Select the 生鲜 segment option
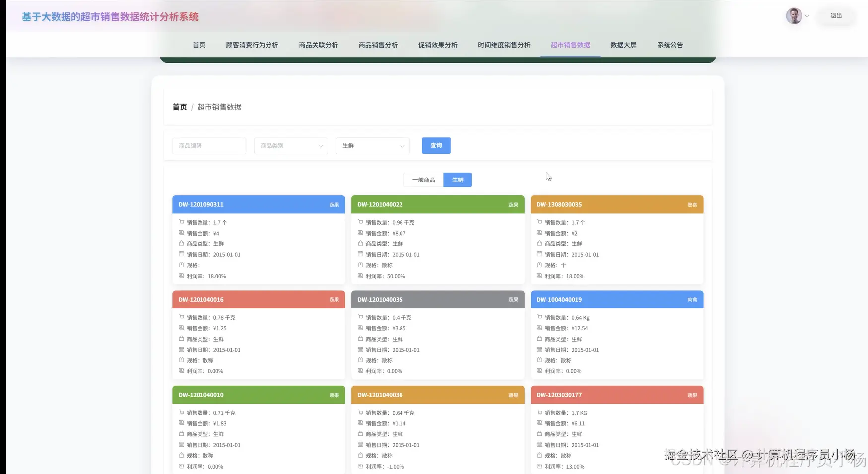Viewport: 868px width, 474px height. tap(458, 180)
